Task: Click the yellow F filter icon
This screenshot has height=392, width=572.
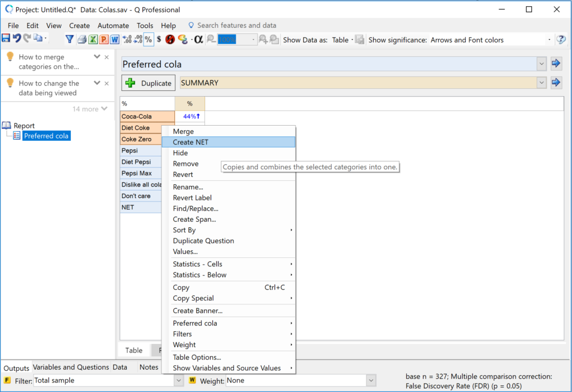Action: pyautogui.click(x=7, y=380)
